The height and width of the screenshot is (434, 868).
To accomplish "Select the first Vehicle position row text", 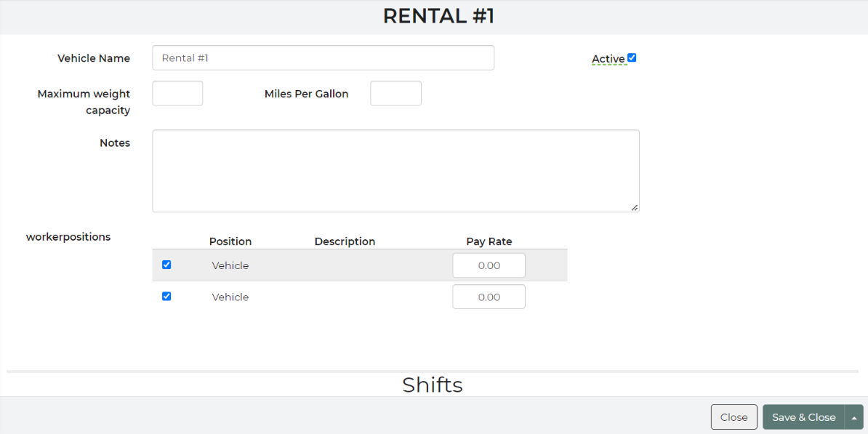I will (230, 265).
